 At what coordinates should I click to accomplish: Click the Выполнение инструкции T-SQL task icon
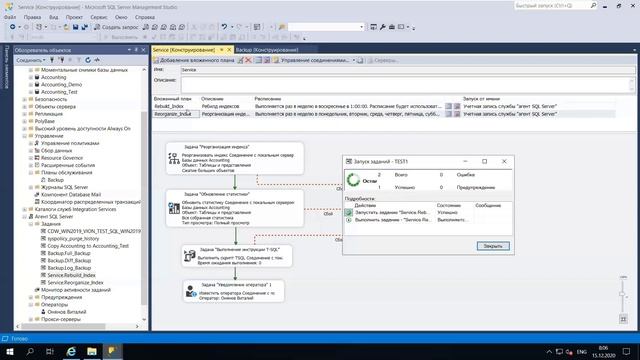(189, 256)
